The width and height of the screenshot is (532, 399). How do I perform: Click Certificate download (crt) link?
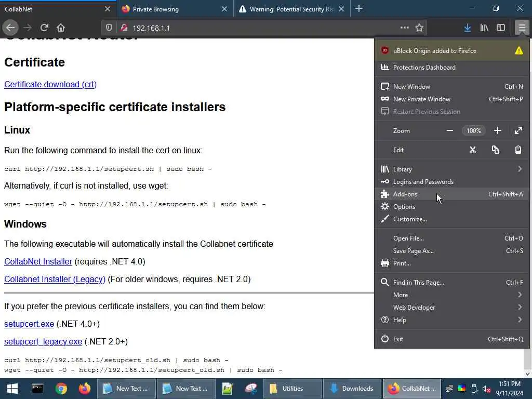(x=50, y=85)
